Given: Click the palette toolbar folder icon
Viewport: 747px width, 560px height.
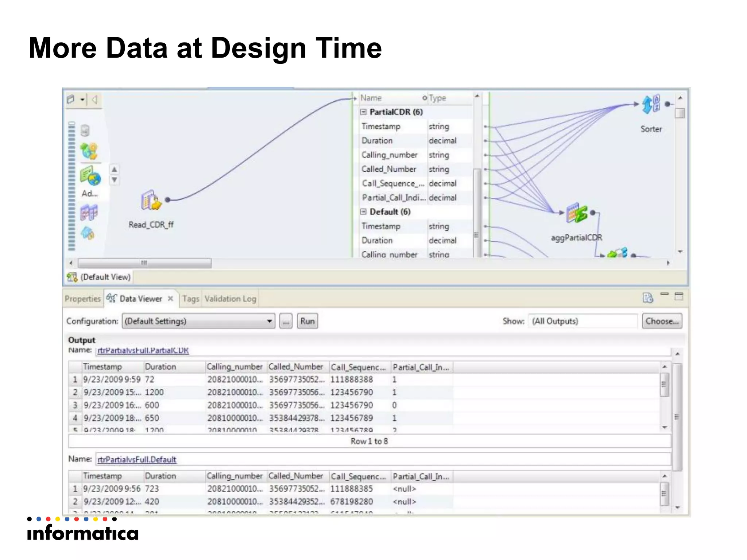Looking at the screenshot, I should click(71, 99).
